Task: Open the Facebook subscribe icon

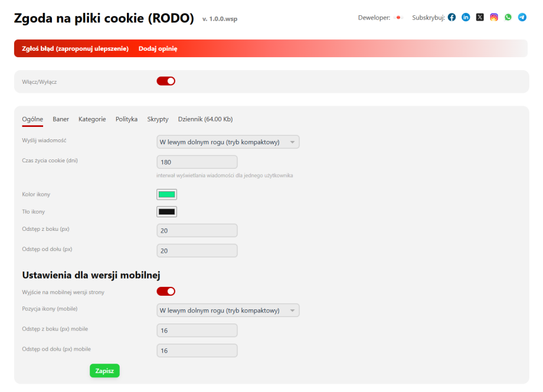Action: coord(452,17)
